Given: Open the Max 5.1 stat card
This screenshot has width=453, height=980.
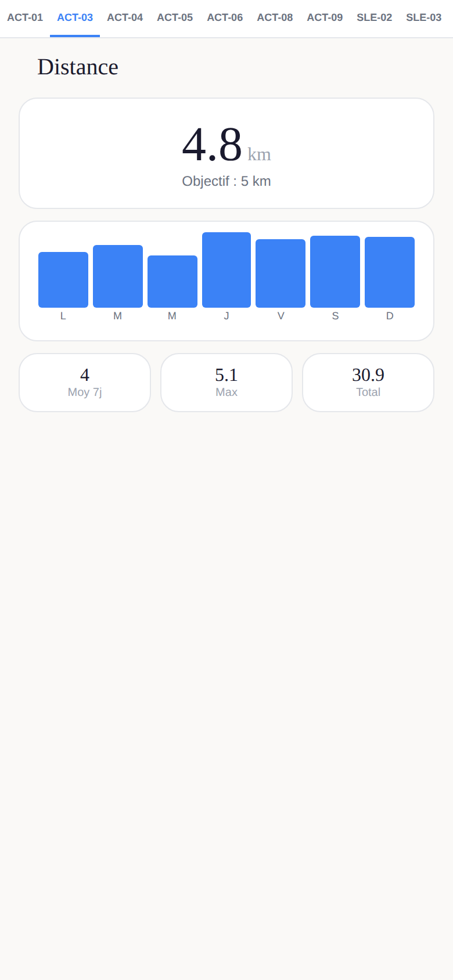Looking at the screenshot, I should click(227, 383).
